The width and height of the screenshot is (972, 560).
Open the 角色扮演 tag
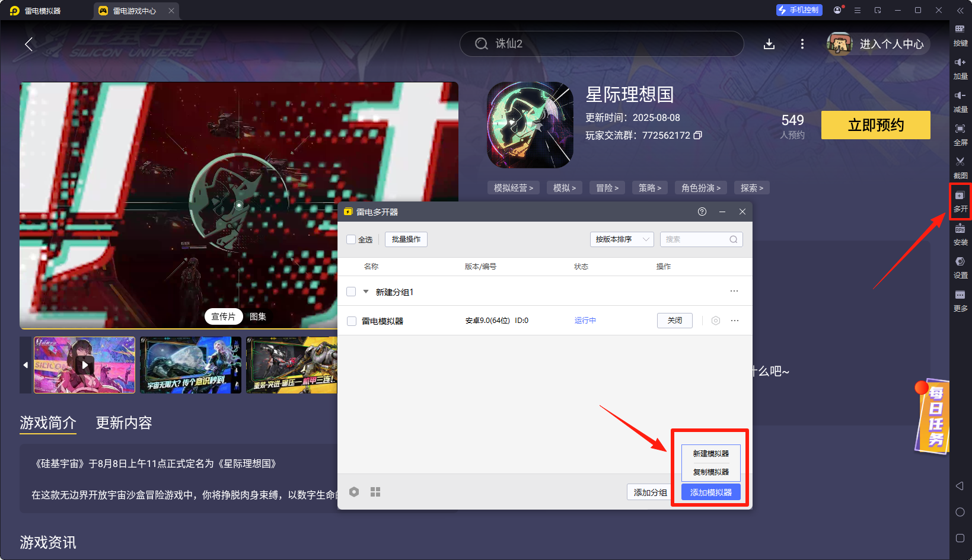click(x=701, y=188)
